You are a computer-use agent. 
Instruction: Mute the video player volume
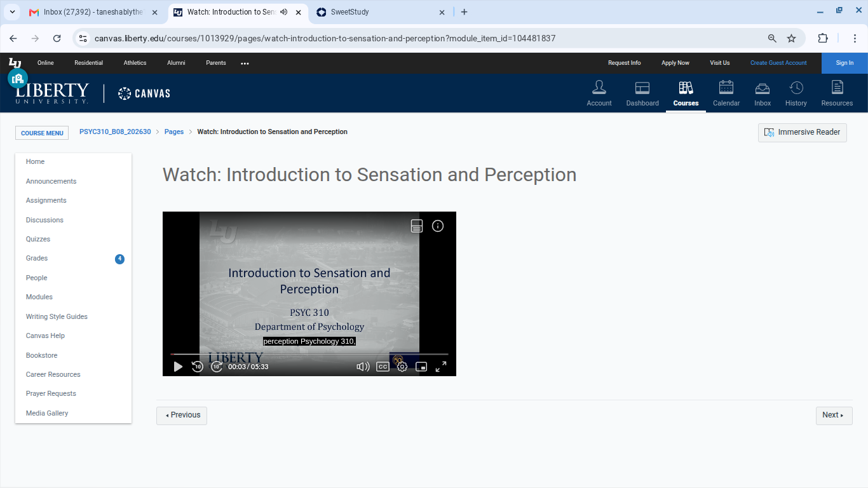tap(363, 367)
